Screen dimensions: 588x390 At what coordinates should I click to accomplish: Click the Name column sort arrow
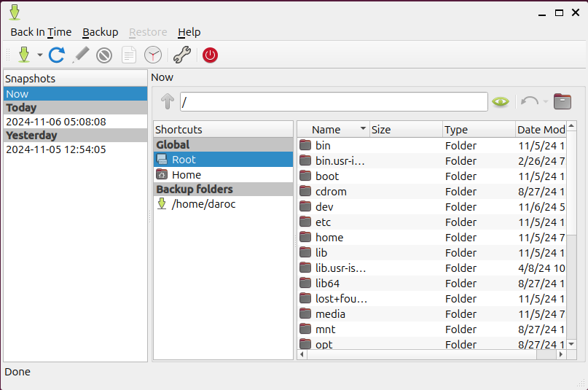pyautogui.click(x=363, y=129)
